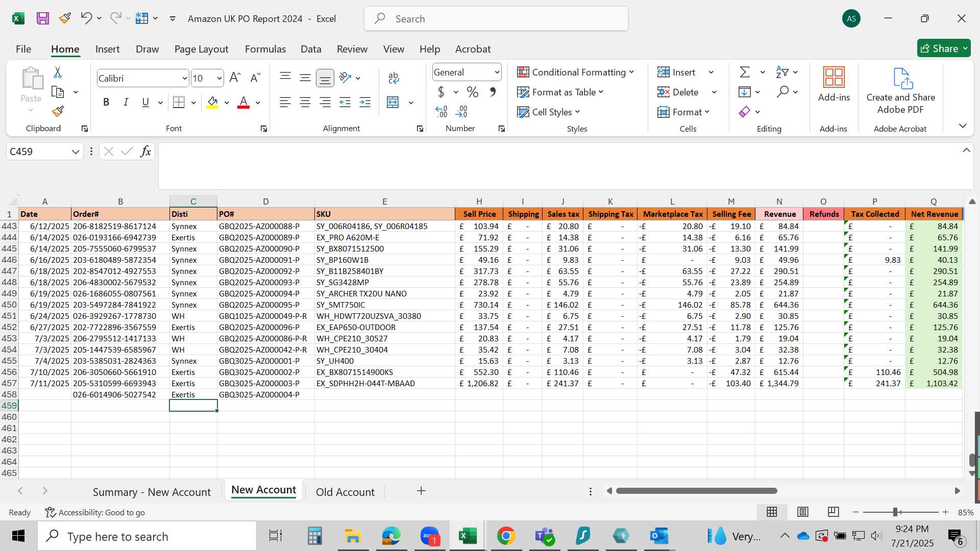The width and height of the screenshot is (980, 551).
Task: Increase font size with the larger A icon
Action: point(235,78)
